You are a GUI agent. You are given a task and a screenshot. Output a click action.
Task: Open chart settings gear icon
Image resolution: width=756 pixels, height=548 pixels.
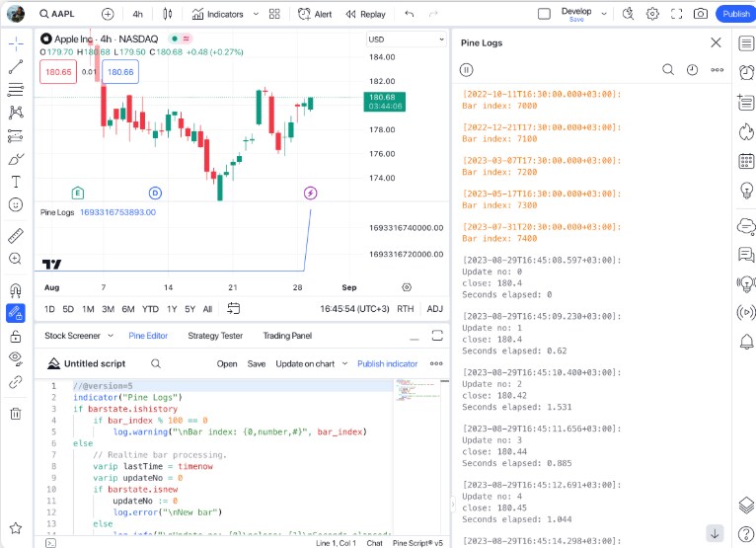(x=652, y=14)
